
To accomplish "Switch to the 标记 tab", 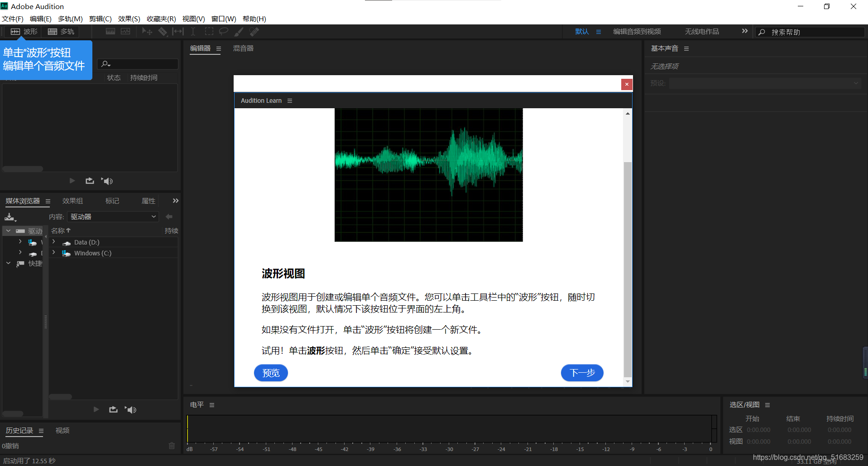I will 112,201.
